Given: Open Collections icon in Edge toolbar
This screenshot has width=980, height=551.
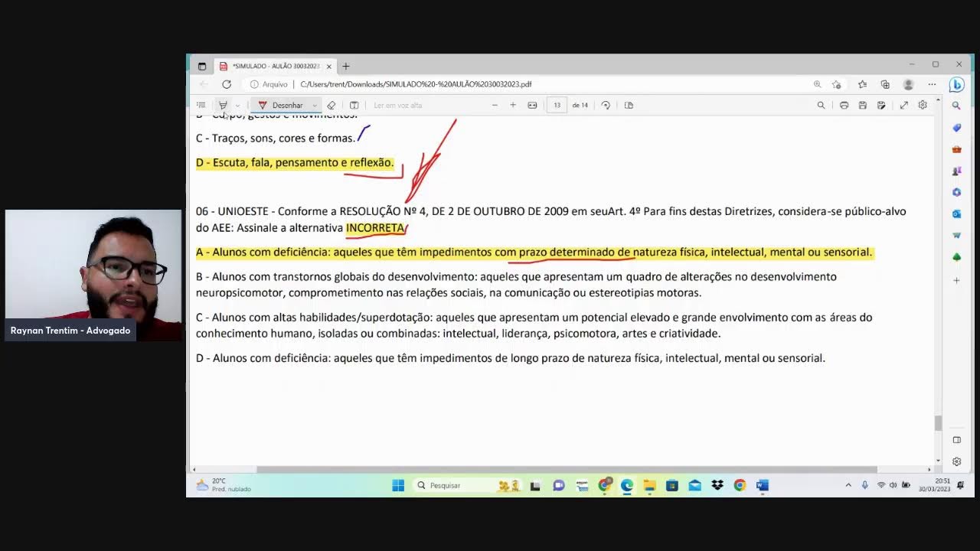Looking at the screenshot, I should (x=885, y=84).
